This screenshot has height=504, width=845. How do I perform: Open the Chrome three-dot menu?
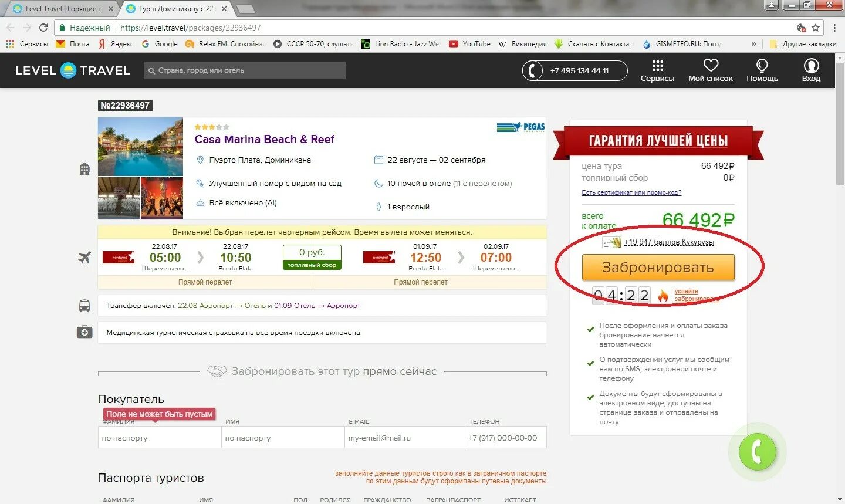(x=834, y=28)
